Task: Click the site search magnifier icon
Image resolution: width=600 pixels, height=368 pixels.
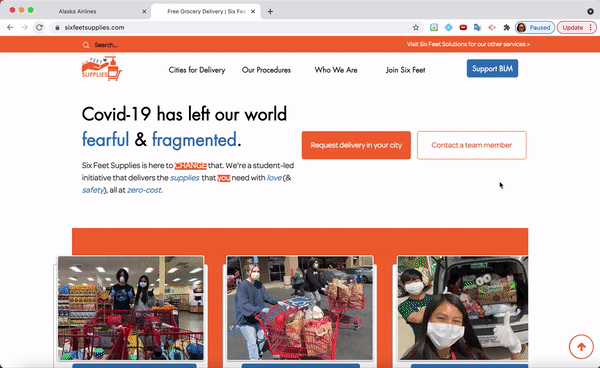Action: click(86, 45)
